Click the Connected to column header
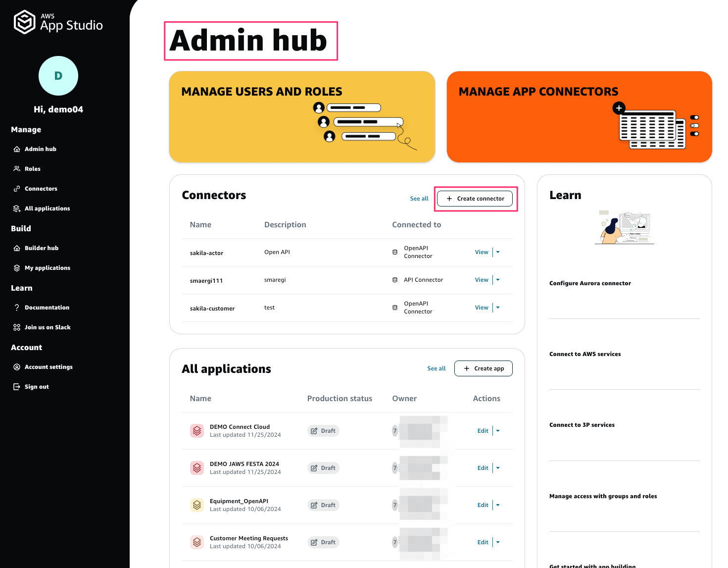 tap(417, 225)
